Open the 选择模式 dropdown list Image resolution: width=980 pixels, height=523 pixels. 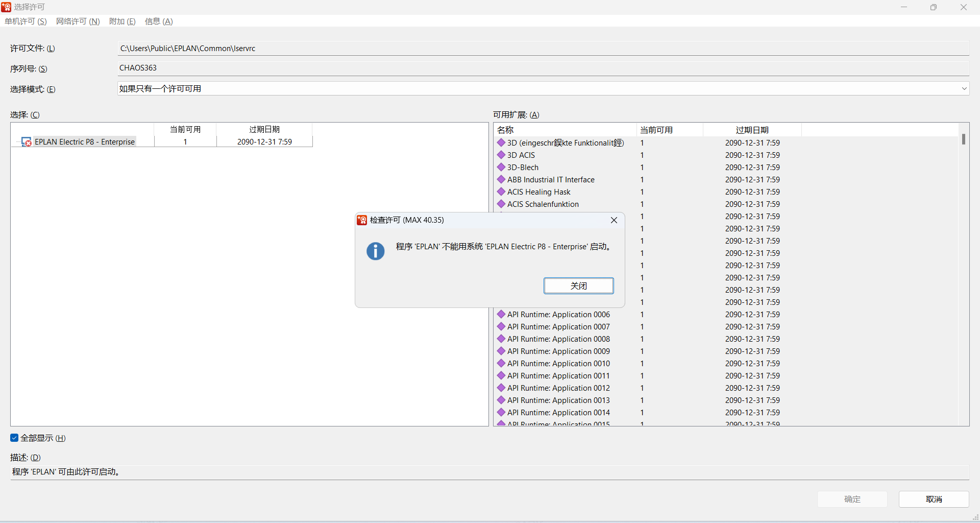[964, 89]
